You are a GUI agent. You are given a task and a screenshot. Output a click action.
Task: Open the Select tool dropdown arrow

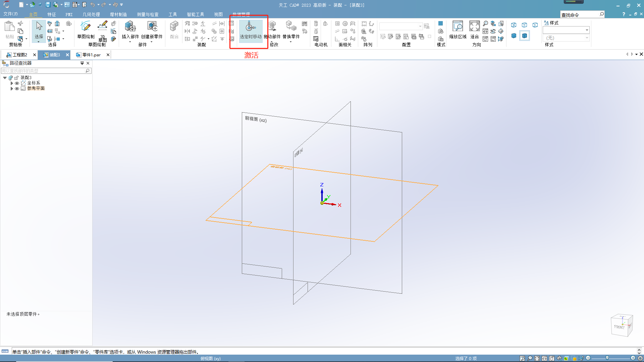pyautogui.click(x=39, y=42)
